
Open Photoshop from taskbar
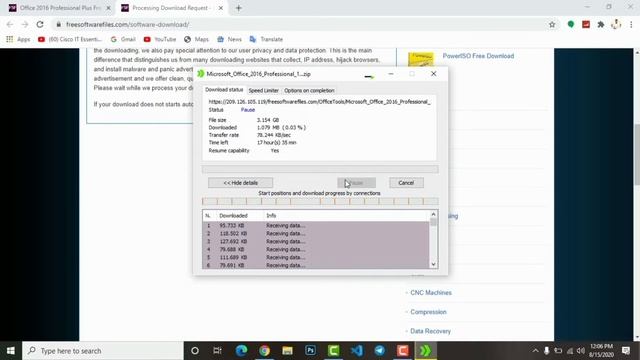click(310, 351)
